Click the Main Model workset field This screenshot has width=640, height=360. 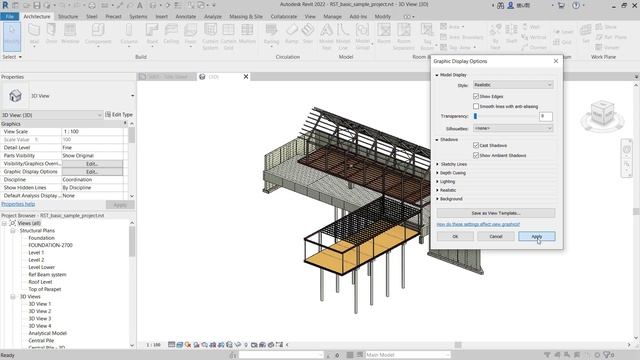click(407, 355)
